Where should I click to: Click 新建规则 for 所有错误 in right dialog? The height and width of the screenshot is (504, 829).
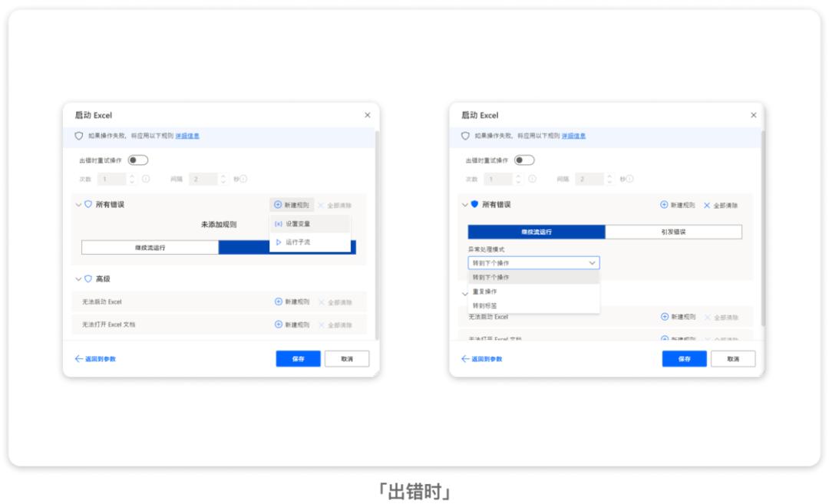[678, 205]
